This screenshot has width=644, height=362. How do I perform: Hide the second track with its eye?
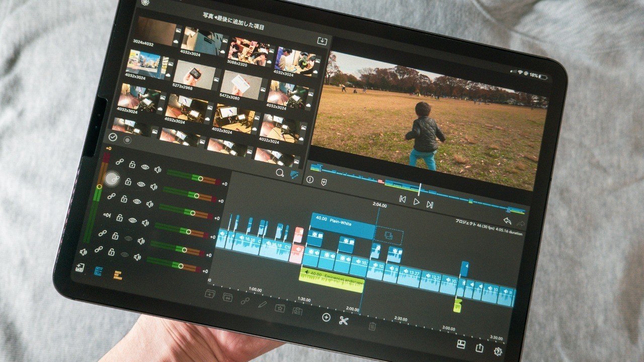coord(141,184)
